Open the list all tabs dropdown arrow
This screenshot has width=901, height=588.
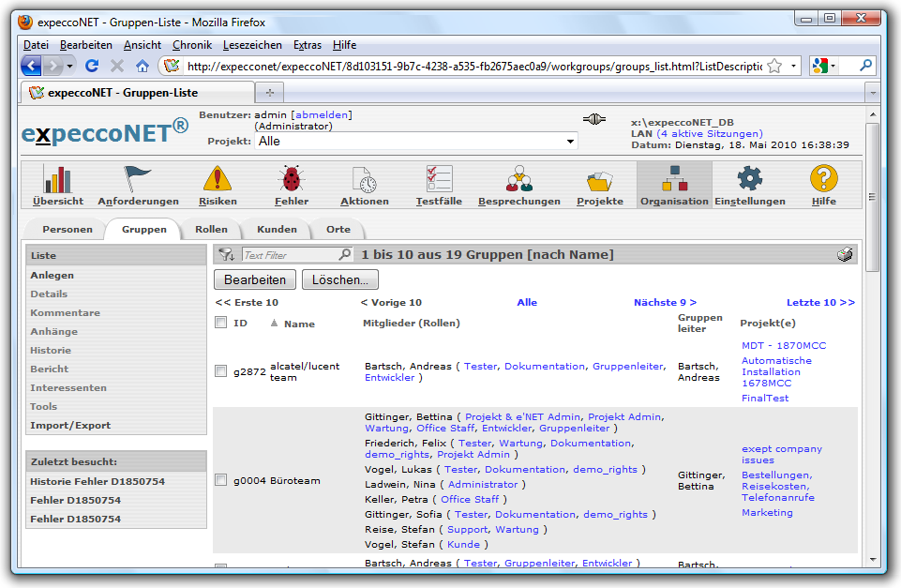click(872, 93)
